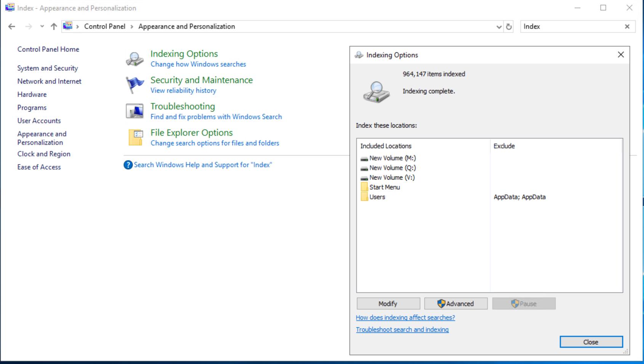Open Advanced indexing settings
This screenshot has width=644, height=364.
456,304
